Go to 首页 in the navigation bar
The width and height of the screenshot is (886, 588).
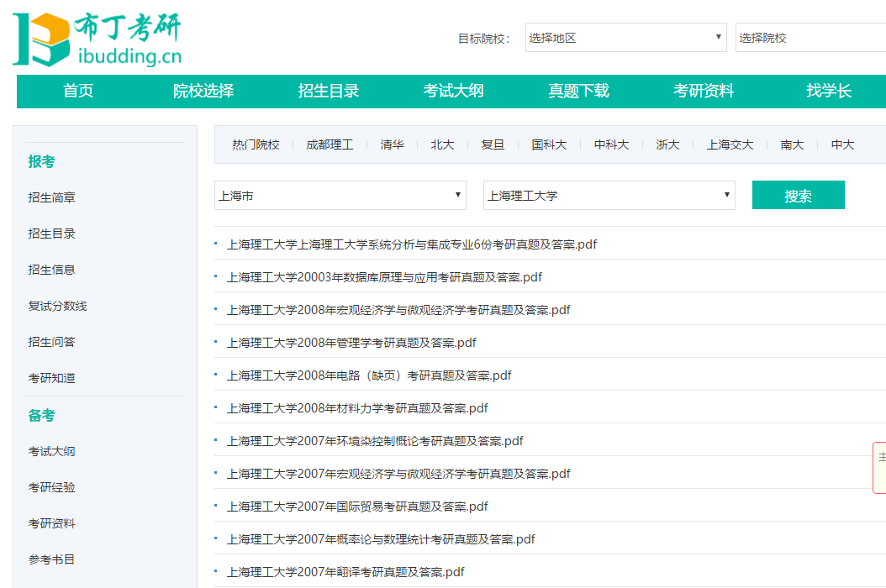pos(78,91)
